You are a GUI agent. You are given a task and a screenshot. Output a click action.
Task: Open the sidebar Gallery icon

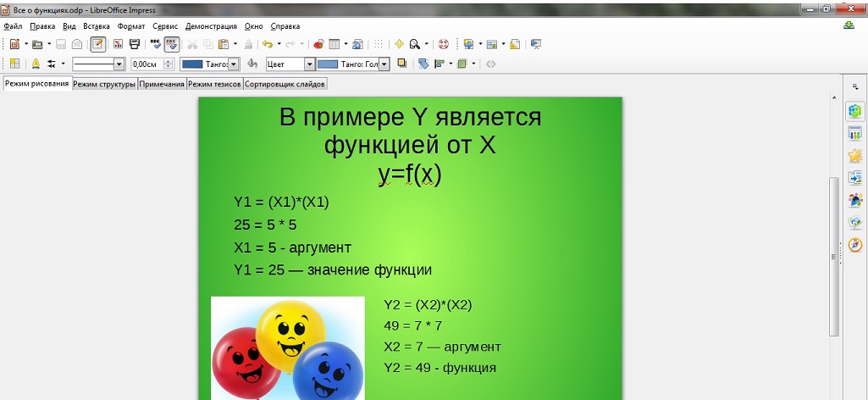[x=854, y=222]
